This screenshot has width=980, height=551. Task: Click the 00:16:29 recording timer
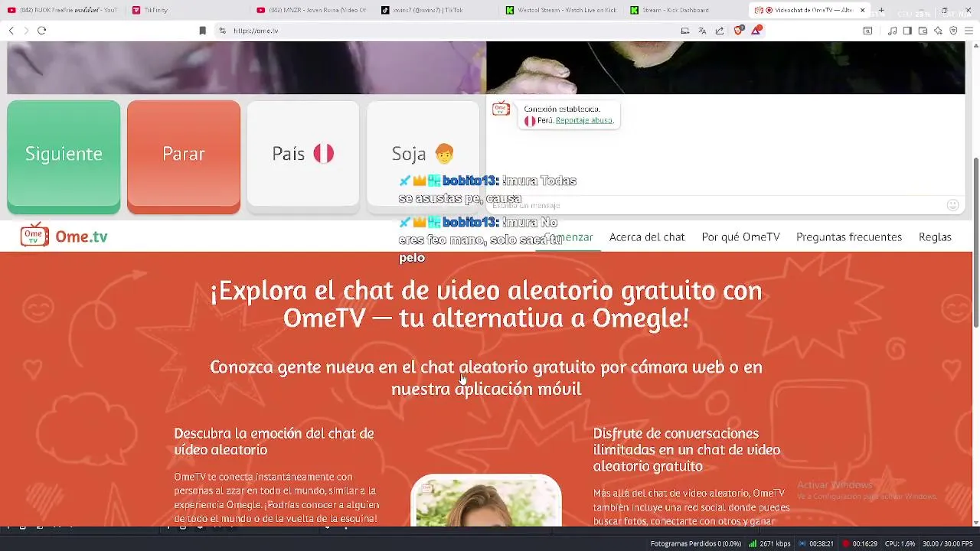coord(859,544)
